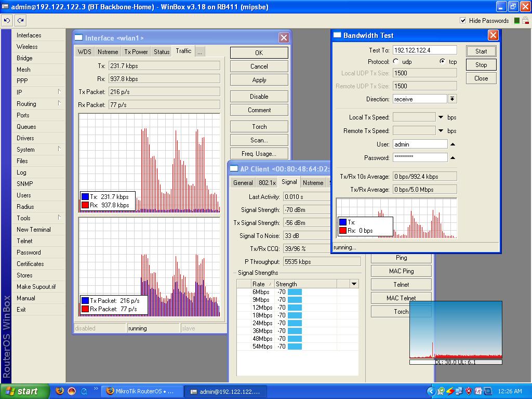
Task: Click the bandwidth meter desktop widget
Action: [456, 333]
